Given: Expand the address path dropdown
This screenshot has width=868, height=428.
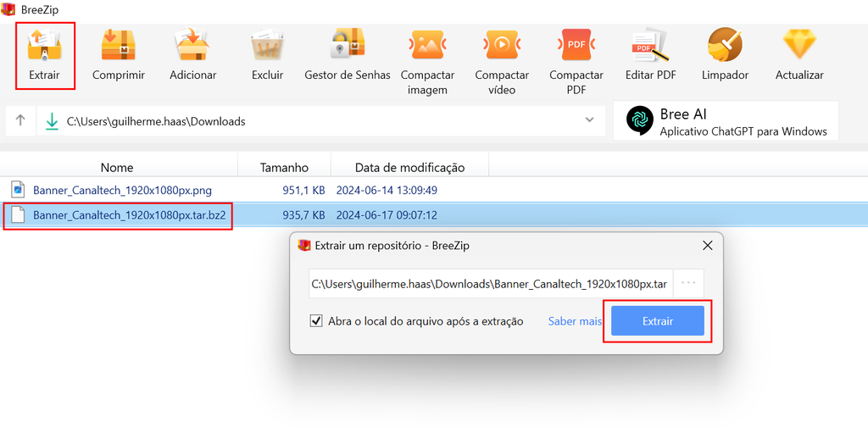Looking at the screenshot, I should tap(590, 120).
